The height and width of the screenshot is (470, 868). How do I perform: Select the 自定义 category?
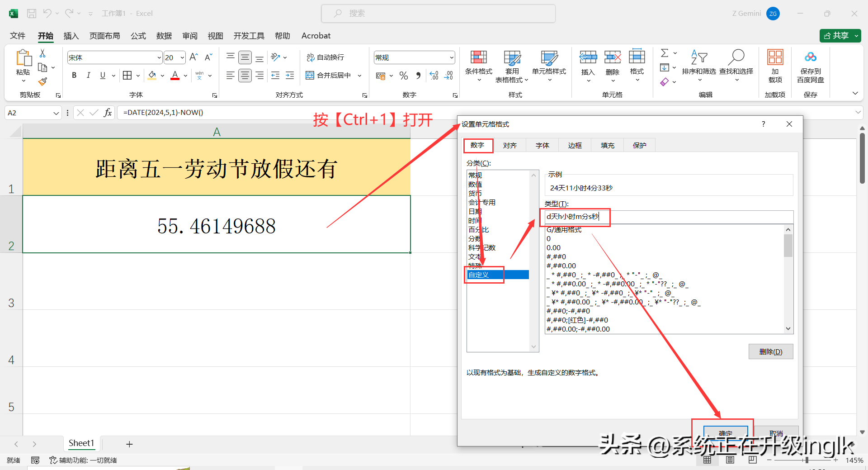pyautogui.click(x=498, y=275)
